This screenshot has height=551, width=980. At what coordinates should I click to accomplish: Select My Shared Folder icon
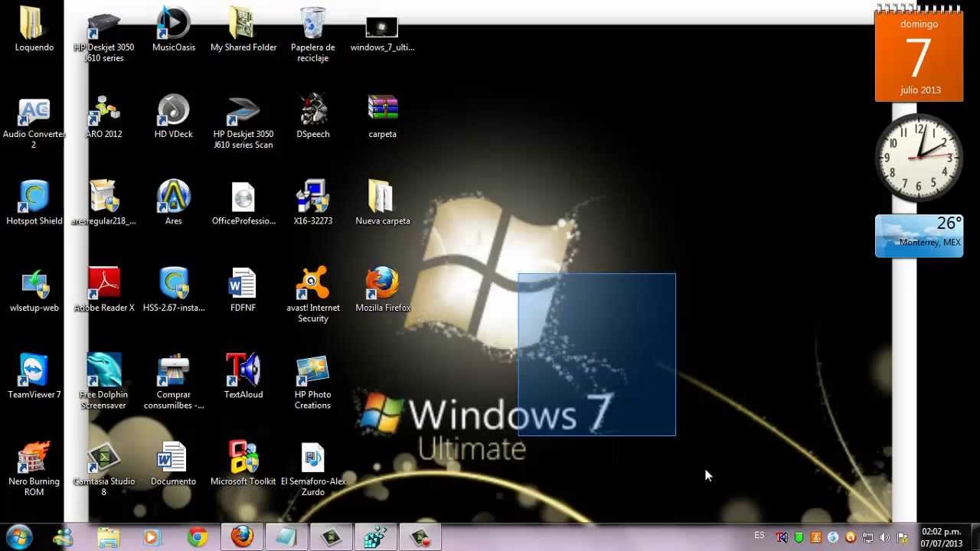243,29
